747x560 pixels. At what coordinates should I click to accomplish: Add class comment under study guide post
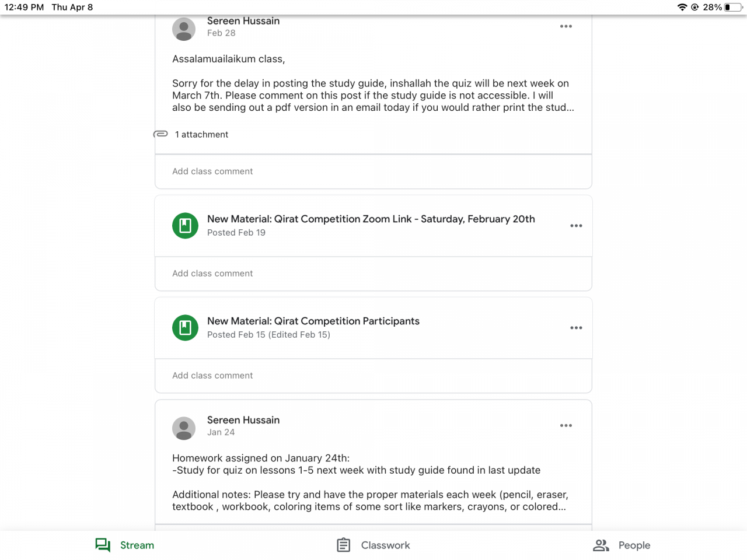373,171
